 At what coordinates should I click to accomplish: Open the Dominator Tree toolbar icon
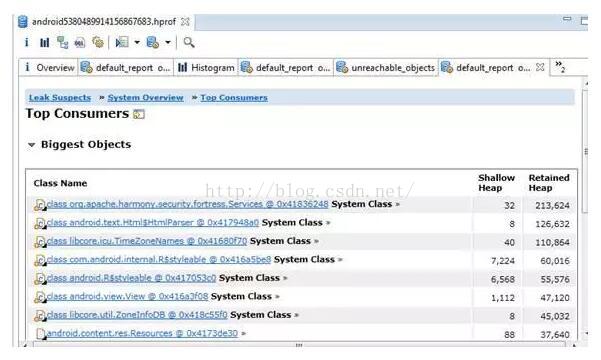point(62,42)
